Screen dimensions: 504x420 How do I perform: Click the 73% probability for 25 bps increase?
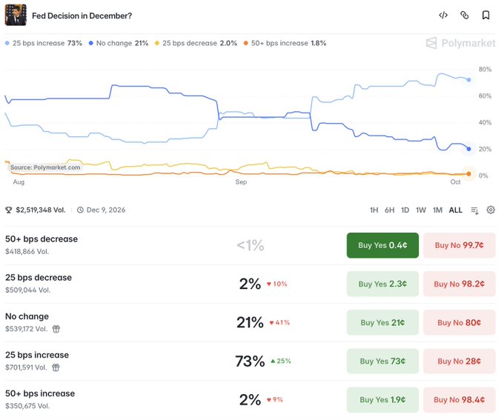[x=250, y=361]
